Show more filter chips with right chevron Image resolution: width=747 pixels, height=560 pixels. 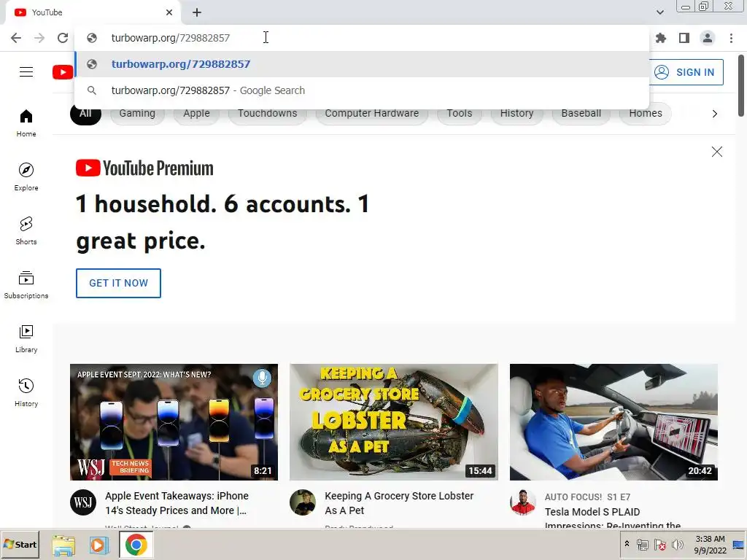(x=715, y=114)
